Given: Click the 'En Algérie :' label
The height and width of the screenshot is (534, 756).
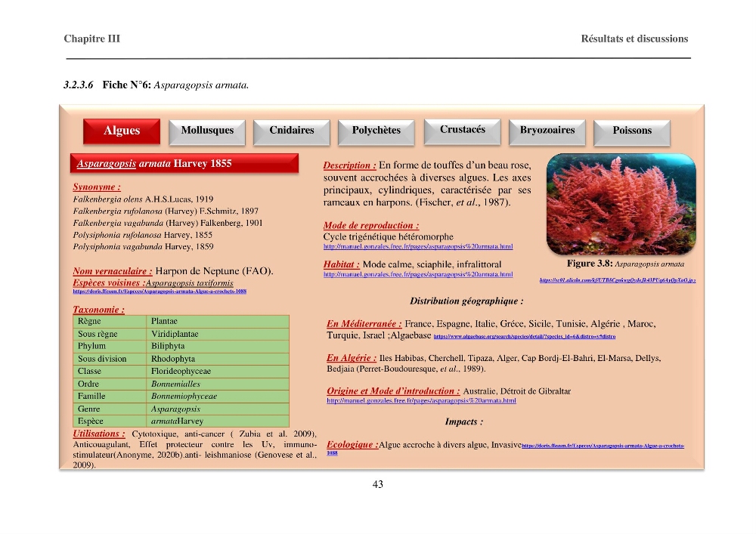Looking at the screenshot, I should [x=352, y=358].
